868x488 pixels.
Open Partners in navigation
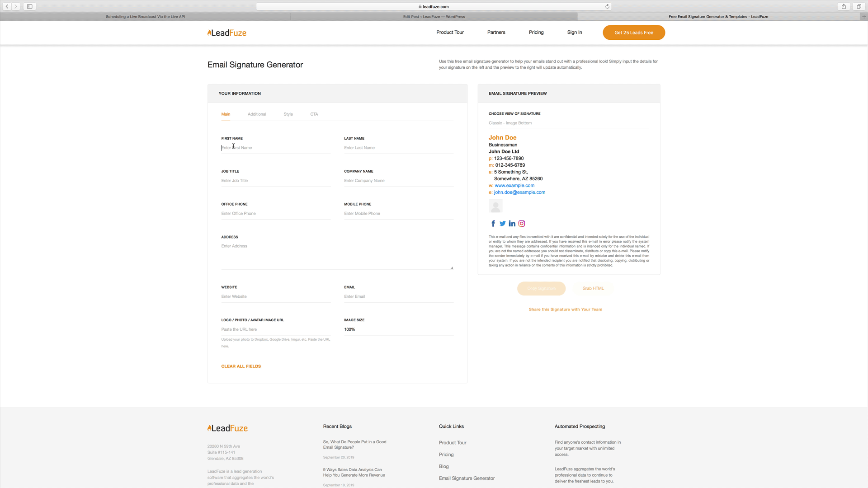point(496,33)
